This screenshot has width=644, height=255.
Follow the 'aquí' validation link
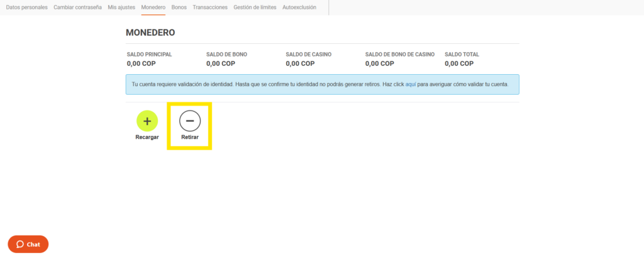[411, 84]
